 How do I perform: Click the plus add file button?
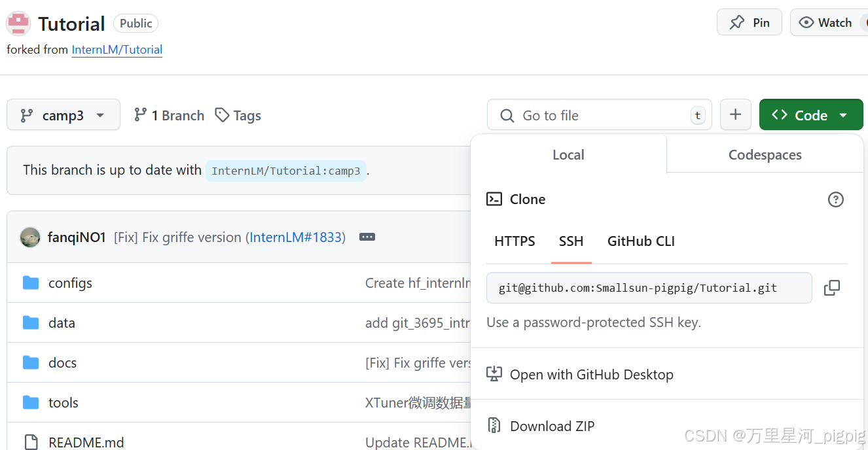click(736, 114)
